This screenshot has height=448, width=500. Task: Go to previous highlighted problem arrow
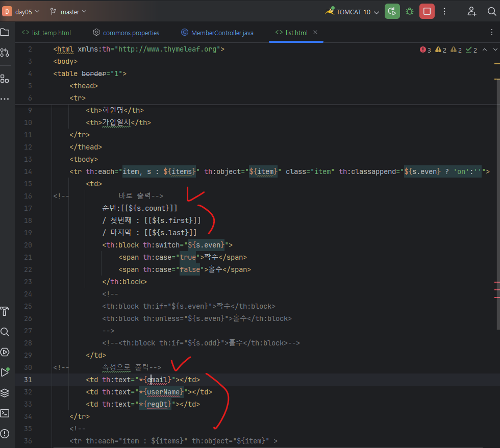click(x=485, y=49)
